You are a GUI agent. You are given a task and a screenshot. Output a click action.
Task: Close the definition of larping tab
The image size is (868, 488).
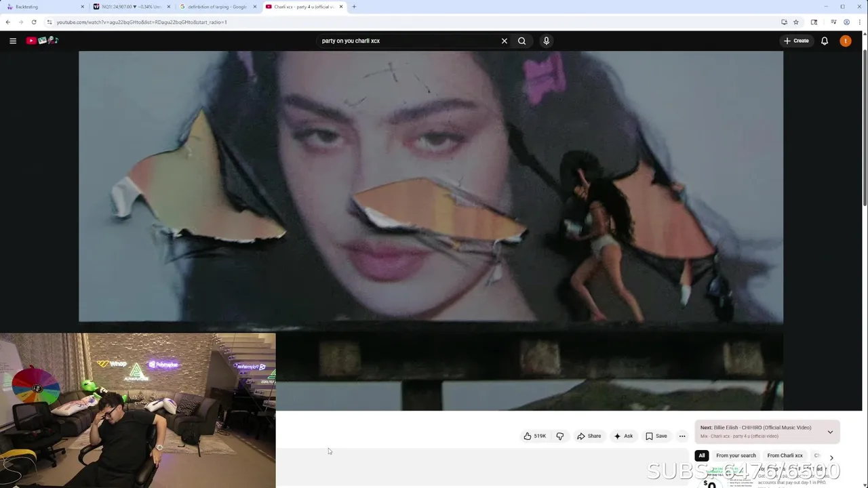255,7
